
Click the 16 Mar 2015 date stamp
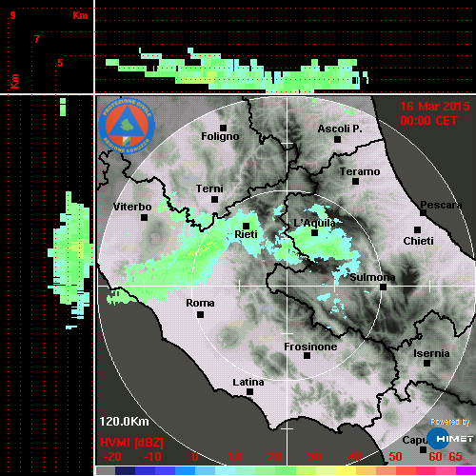[435, 107]
